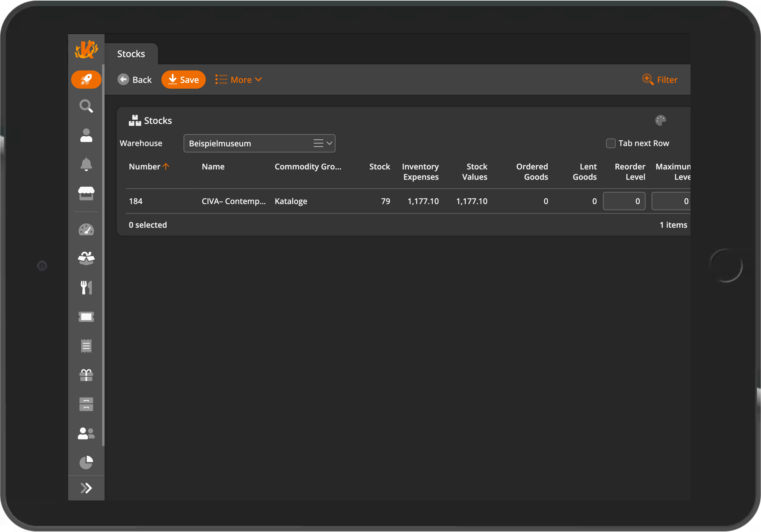The width and height of the screenshot is (761, 532).
Task: Click the Filter magnifier button
Action: (659, 80)
